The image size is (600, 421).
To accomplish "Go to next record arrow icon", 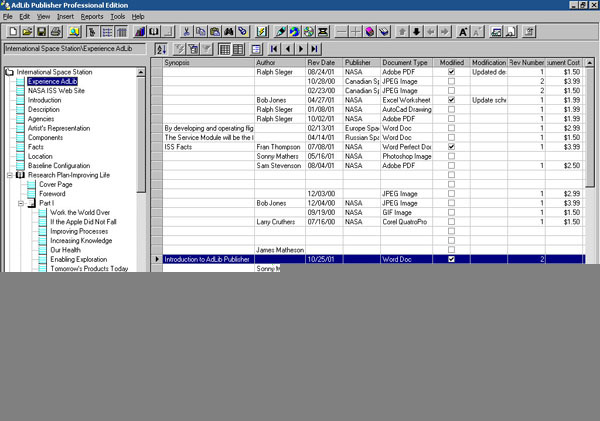I will click(x=301, y=49).
